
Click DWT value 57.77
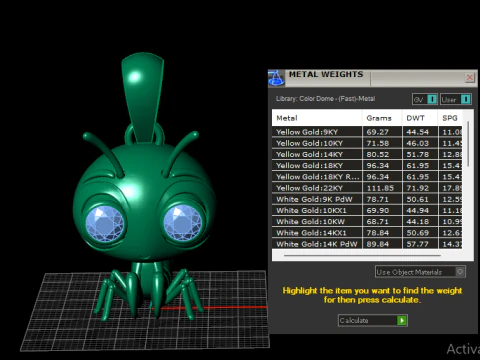pyautogui.click(x=417, y=244)
